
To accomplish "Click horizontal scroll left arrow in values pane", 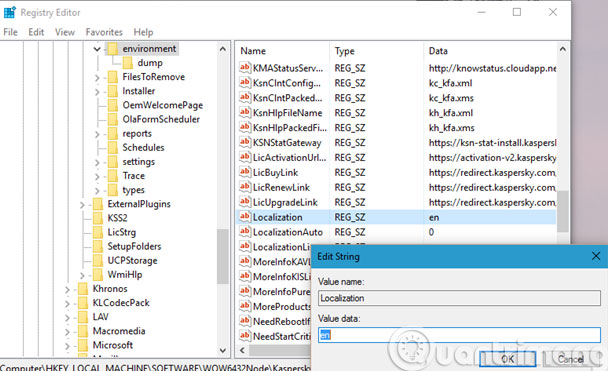I will pyautogui.click(x=242, y=350).
